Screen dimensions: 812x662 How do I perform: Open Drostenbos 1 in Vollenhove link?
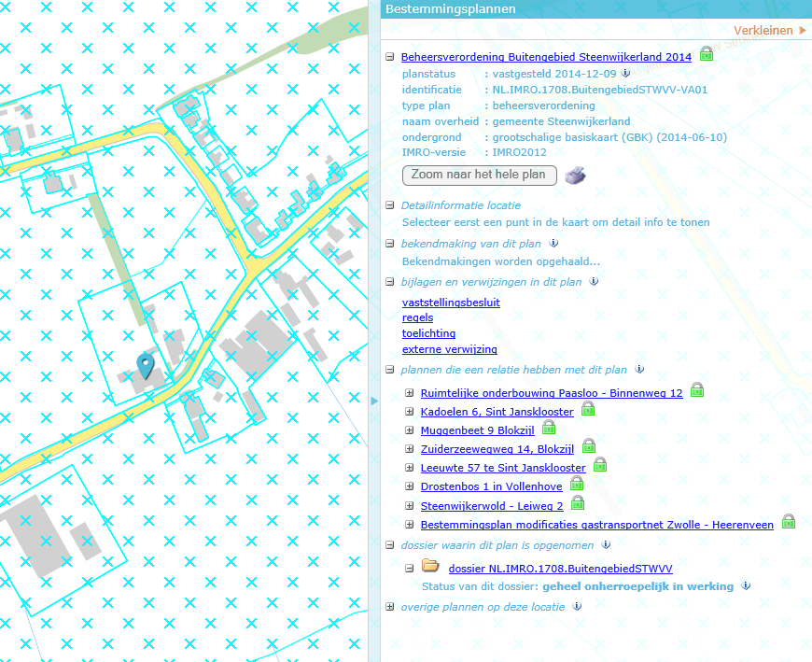pyautogui.click(x=492, y=486)
